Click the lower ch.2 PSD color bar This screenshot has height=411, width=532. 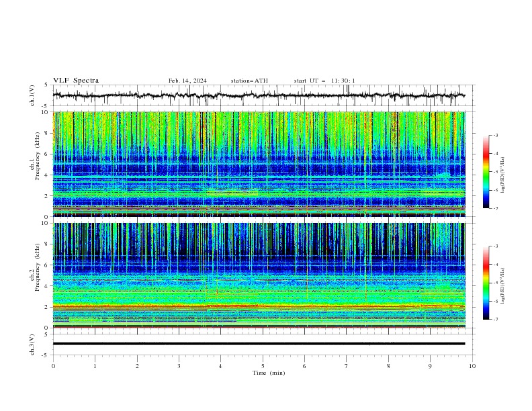coord(486,283)
